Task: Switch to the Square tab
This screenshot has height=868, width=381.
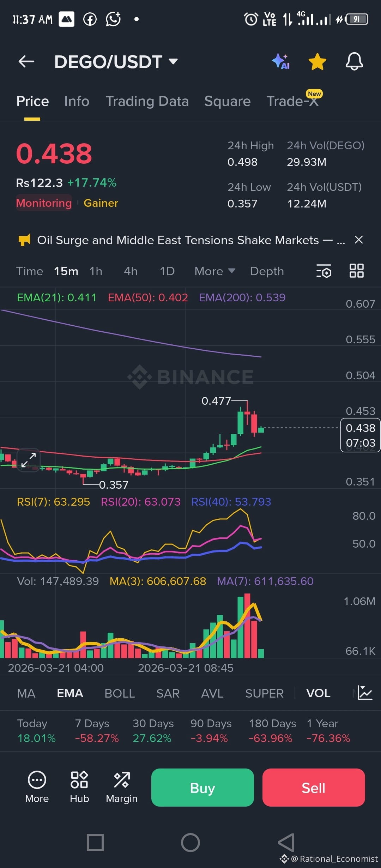Action: [227, 101]
